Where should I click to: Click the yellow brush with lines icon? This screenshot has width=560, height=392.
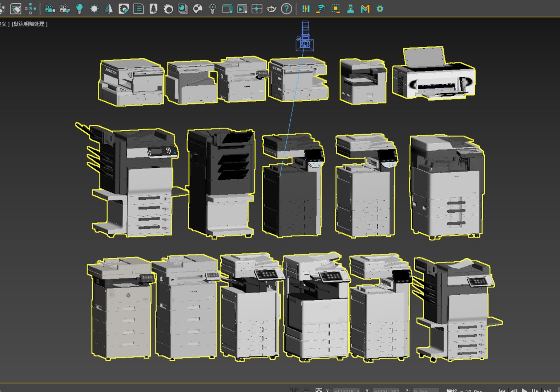click(x=321, y=9)
